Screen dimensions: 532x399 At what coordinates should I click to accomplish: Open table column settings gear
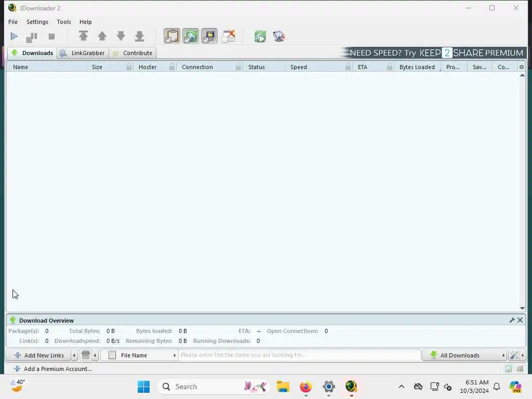(x=522, y=67)
